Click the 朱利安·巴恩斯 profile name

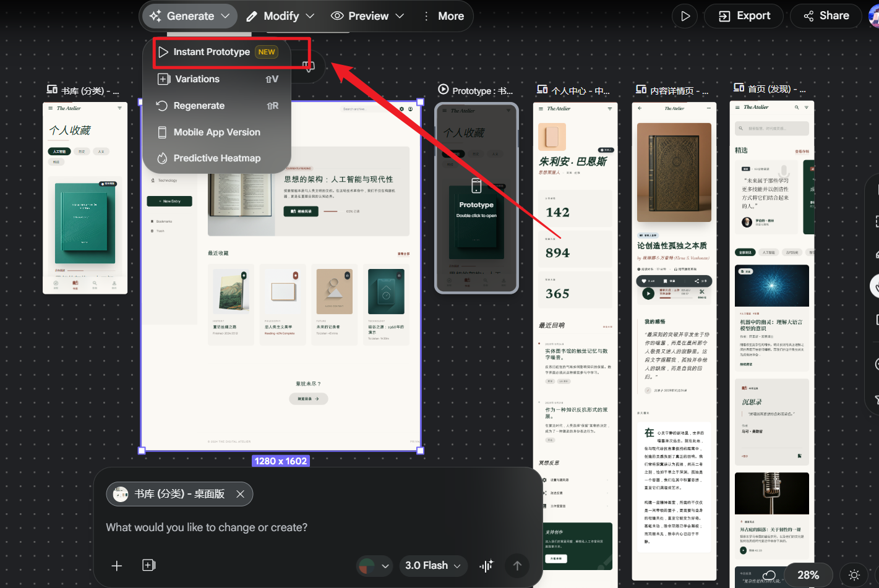pos(573,161)
